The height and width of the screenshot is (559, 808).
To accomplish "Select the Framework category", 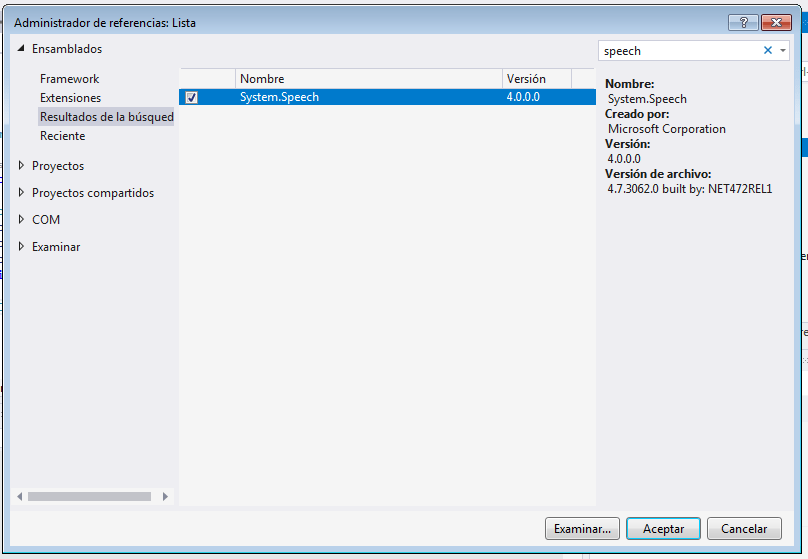I will coord(70,79).
